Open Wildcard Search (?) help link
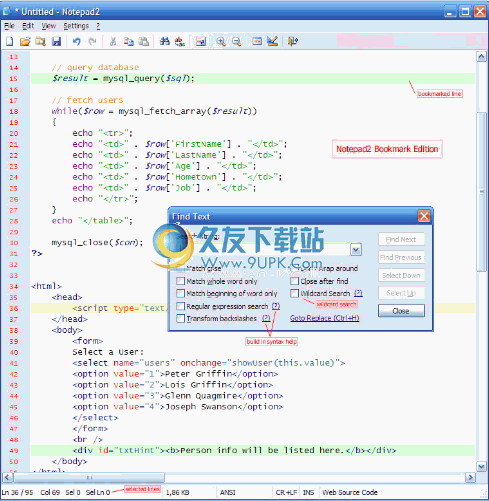This screenshot has width=489, height=501. (358, 293)
